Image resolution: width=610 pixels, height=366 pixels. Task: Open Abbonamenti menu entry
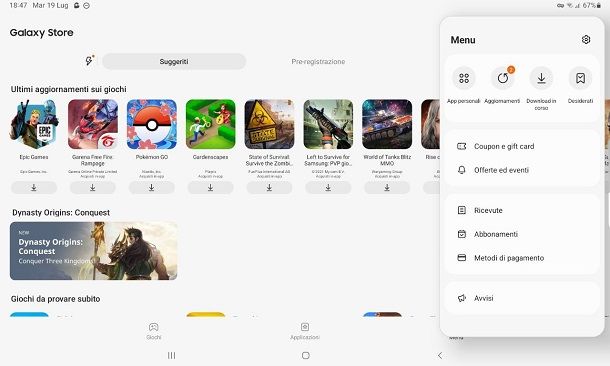(x=522, y=234)
